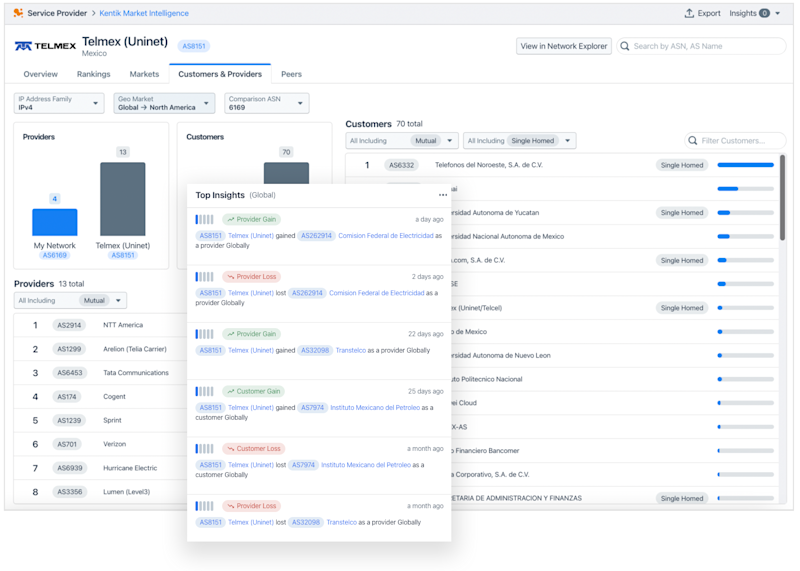Click the AS262914 badge in first insight
The width and height of the screenshot is (800, 571).
click(316, 236)
